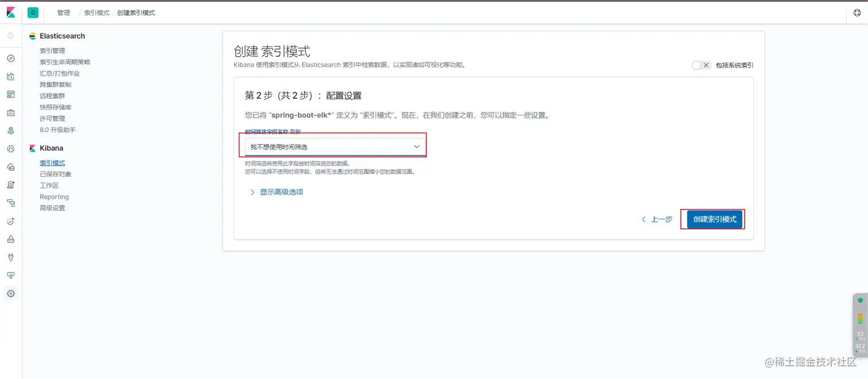Open 工作区 under the Kibana section
868x379 pixels.
(49, 185)
